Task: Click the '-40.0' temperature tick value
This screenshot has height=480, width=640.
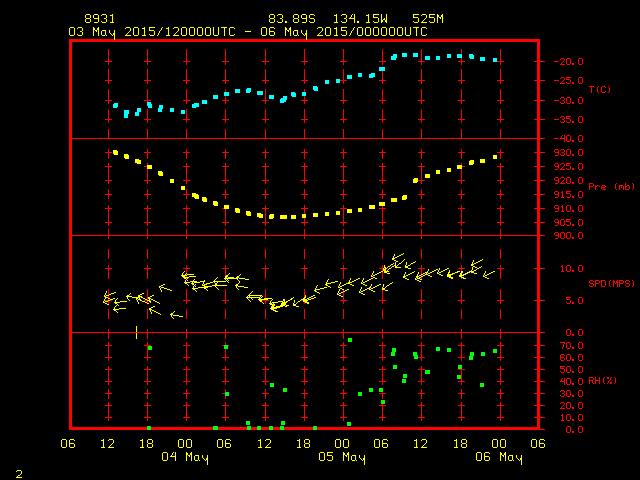Action: [569, 139]
